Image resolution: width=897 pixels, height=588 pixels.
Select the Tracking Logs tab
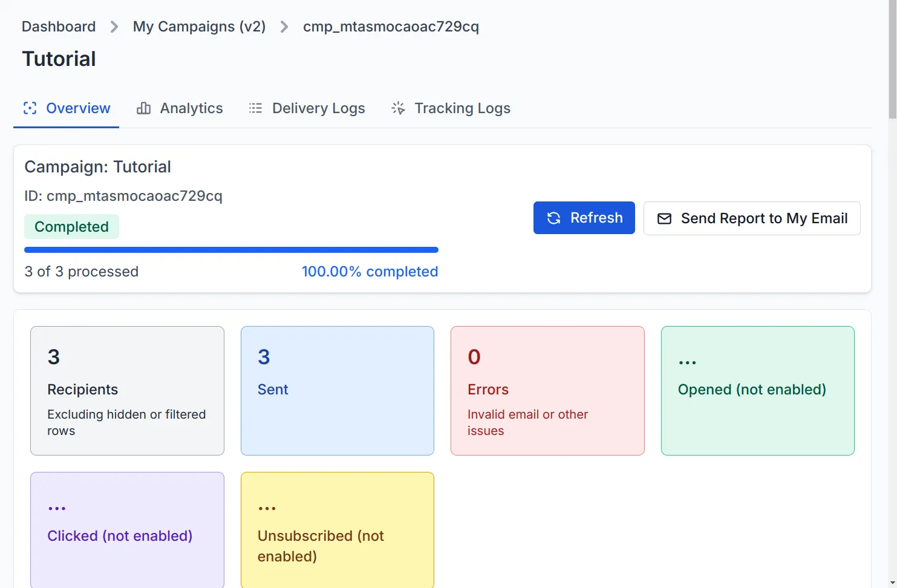tap(450, 108)
